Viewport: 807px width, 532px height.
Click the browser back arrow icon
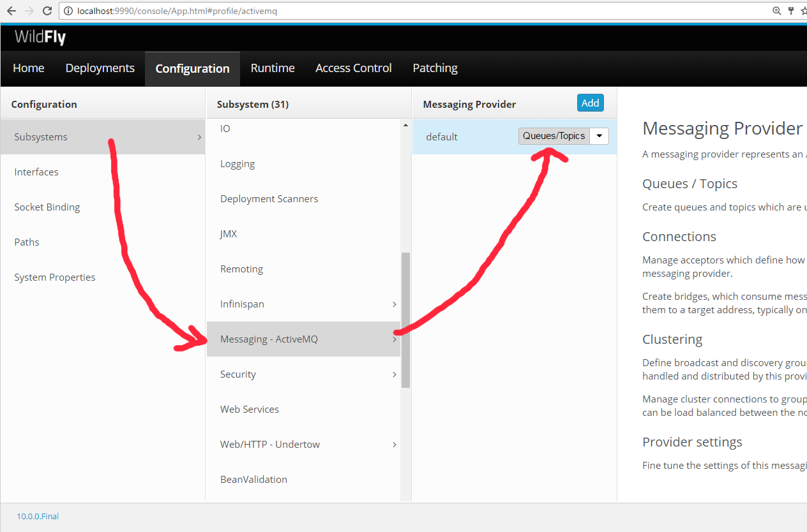(11, 11)
